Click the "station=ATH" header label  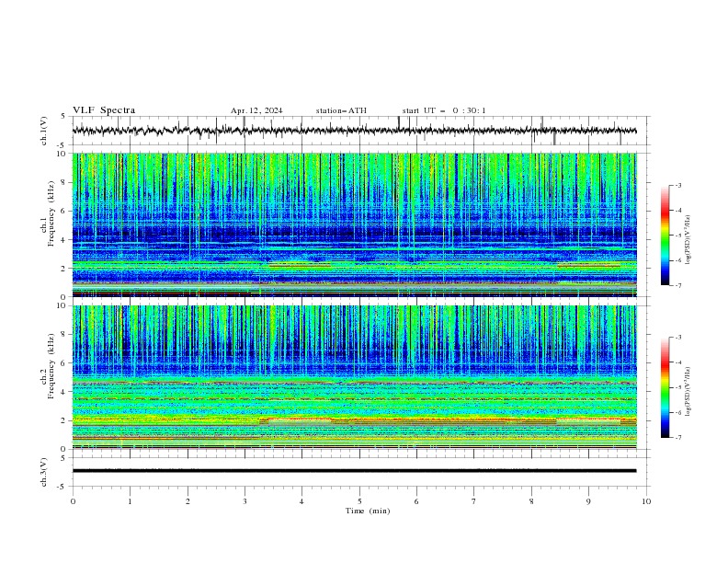coord(341,110)
